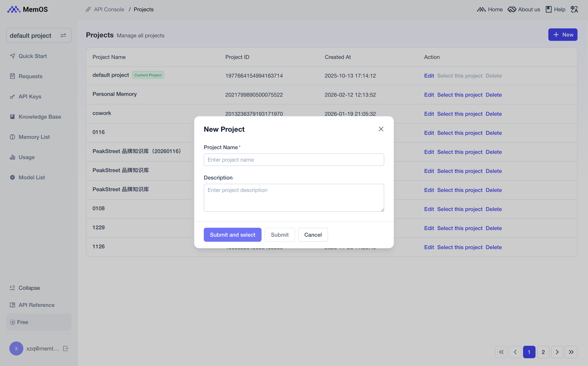Viewport: 588px width, 366px height.
Task: Go to the next page of projects
Action: (557, 352)
